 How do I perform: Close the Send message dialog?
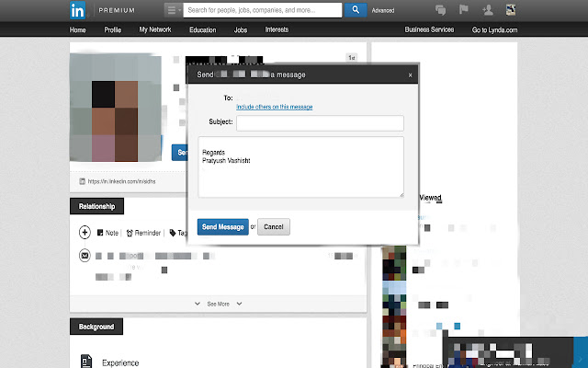410,75
